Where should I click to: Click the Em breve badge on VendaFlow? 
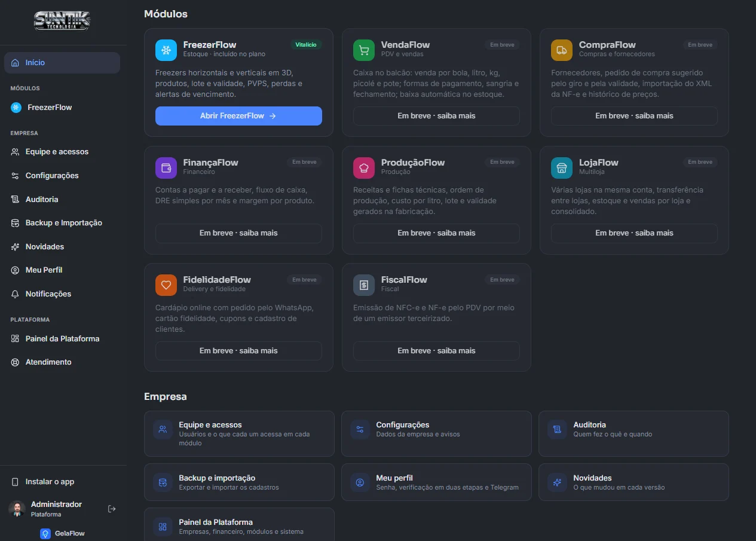tap(502, 45)
